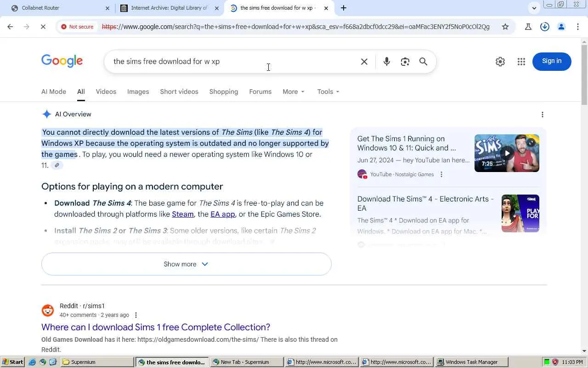Close the Collabnet Router tab
This screenshot has height=368, width=588.
(x=107, y=8)
